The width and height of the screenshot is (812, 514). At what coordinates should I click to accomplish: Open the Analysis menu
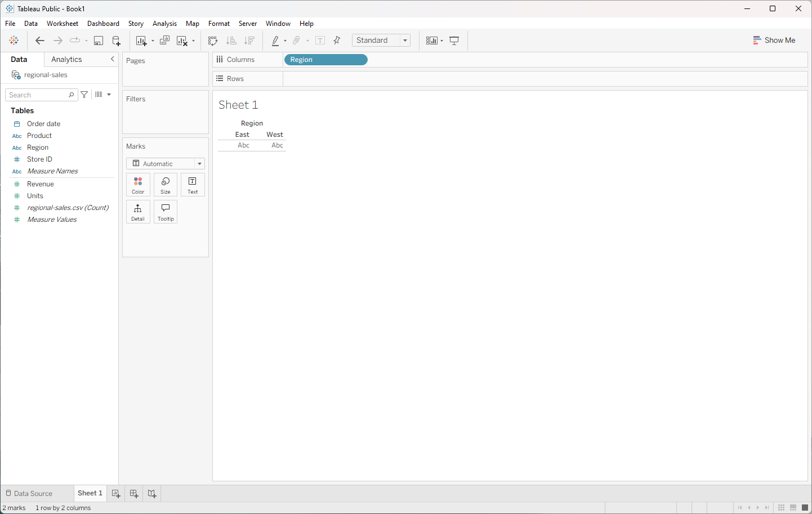pyautogui.click(x=164, y=24)
